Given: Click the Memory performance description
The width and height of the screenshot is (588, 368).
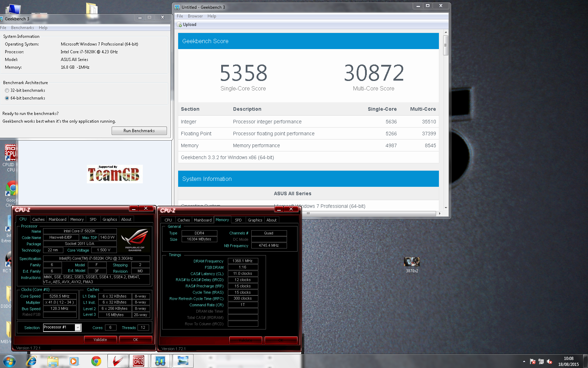Looking at the screenshot, I should pos(257,145).
